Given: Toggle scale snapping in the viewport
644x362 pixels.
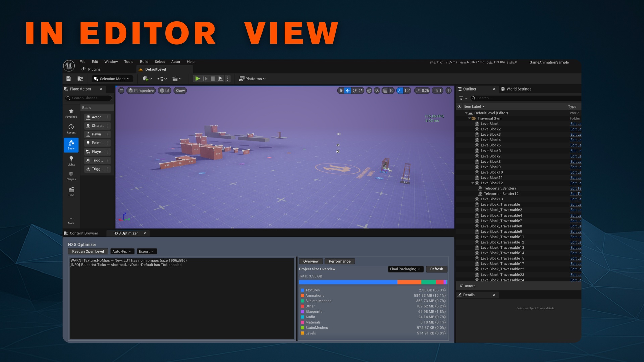Looking at the screenshot, I should [418, 90].
